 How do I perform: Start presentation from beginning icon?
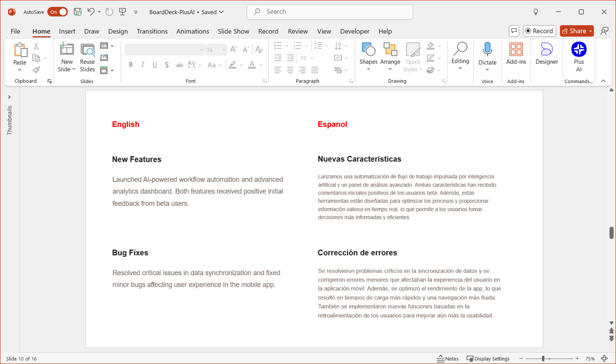[123, 12]
